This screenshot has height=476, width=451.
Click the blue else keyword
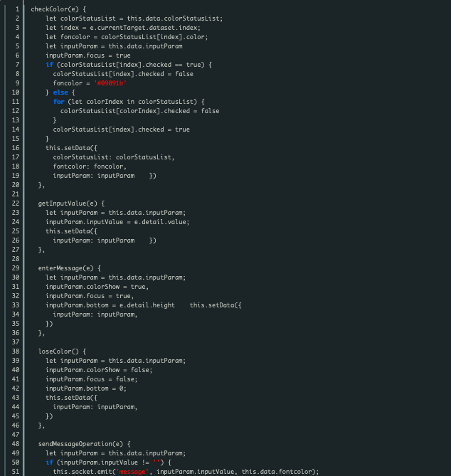[x=60, y=92]
